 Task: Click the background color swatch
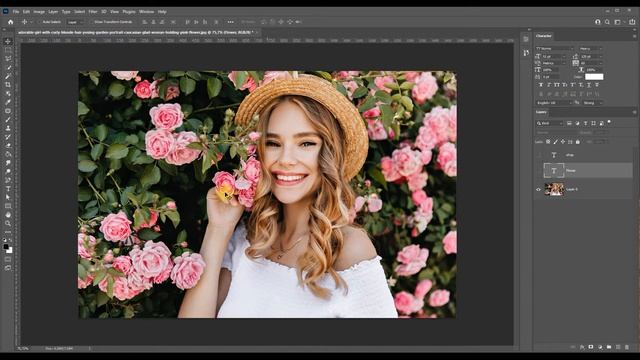10,250
